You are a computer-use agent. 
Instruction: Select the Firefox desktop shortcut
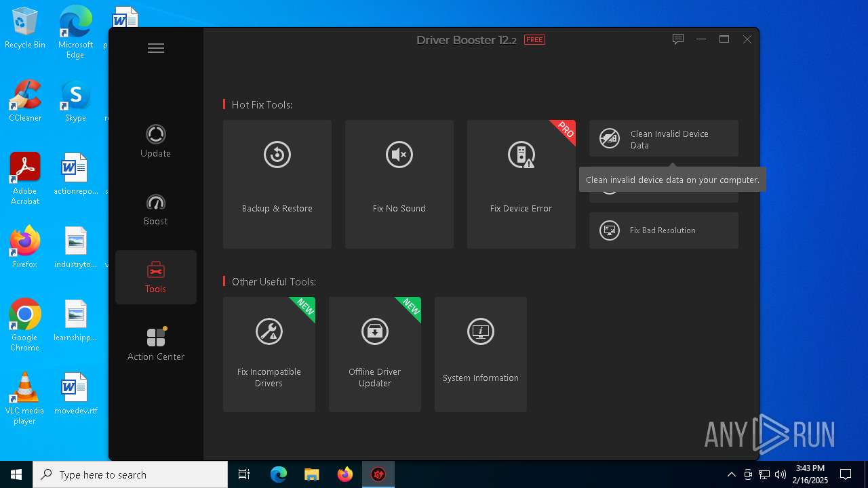[25, 247]
